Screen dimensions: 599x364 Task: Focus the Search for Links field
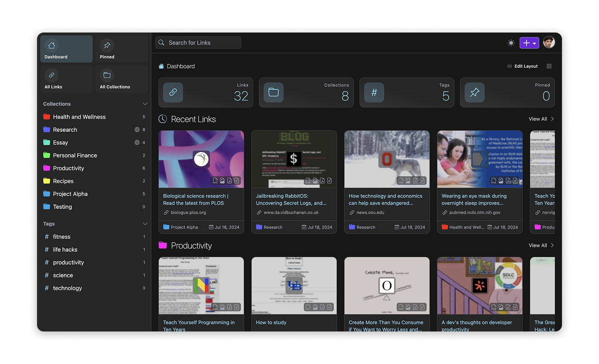[x=198, y=43]
